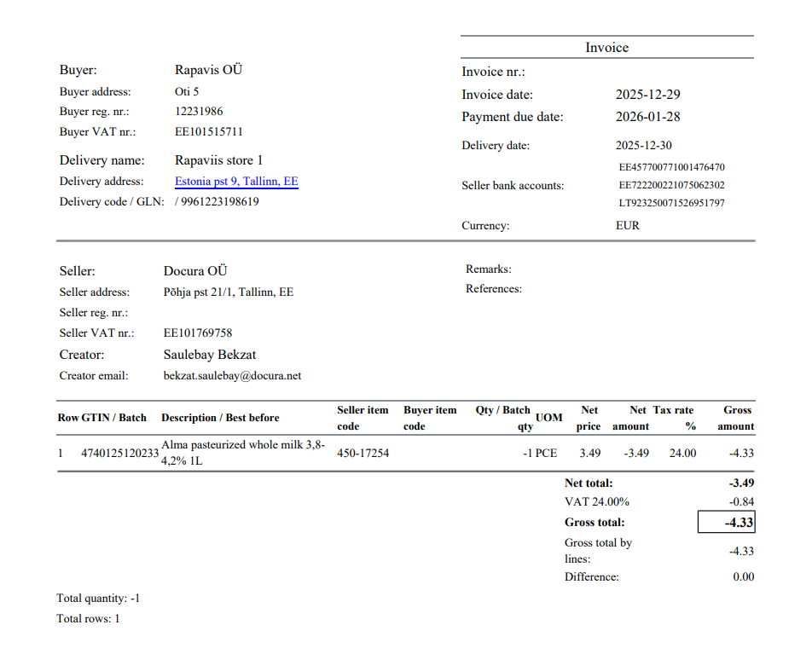This screenshot has width=812, height=648.
Task: Select the currency value EUR
Action: (627, 226)
